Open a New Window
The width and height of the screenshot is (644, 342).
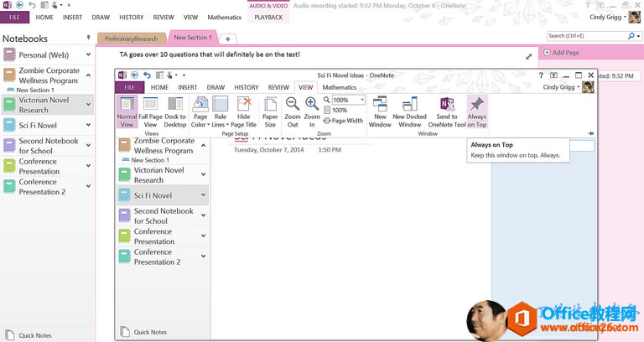tap(380, 112)
